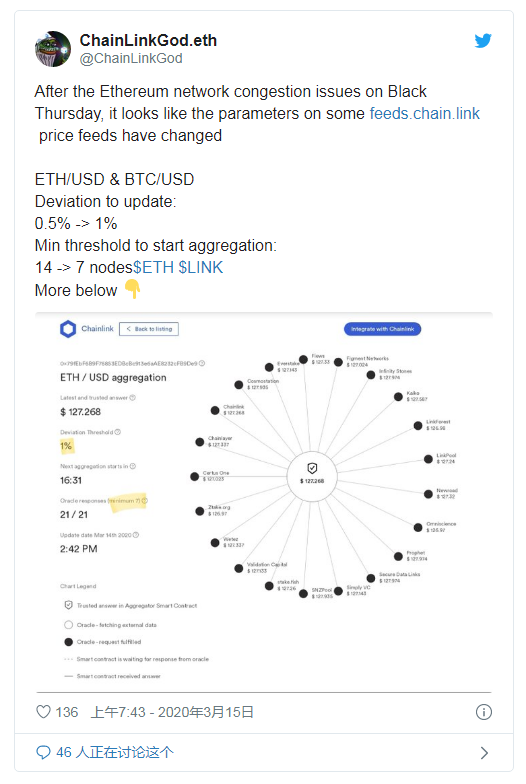526x784 pixels.
Task: Open the @ChainLinkGod handle
Action: (131, 58)
